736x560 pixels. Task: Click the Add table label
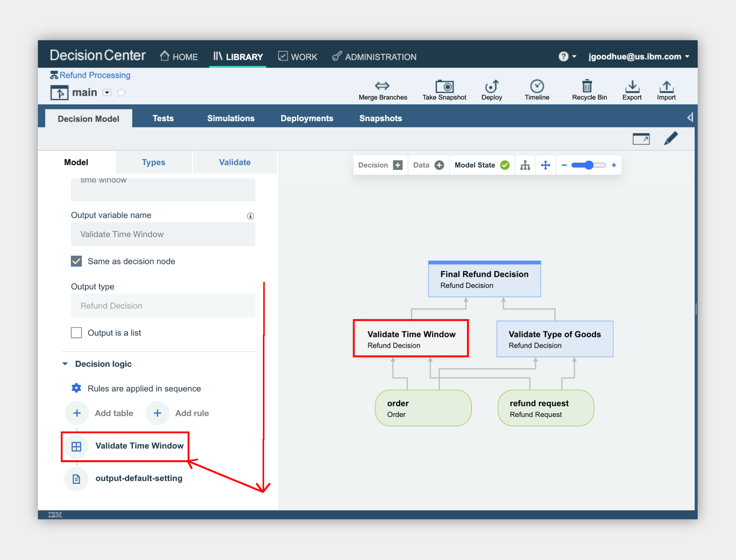click(114, 413)
